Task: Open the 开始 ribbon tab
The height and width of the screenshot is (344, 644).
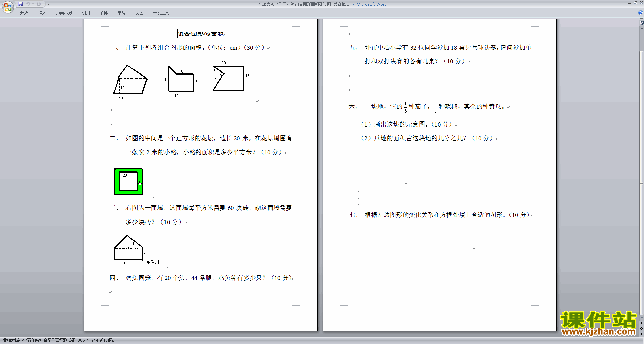Action: (24, 13)
